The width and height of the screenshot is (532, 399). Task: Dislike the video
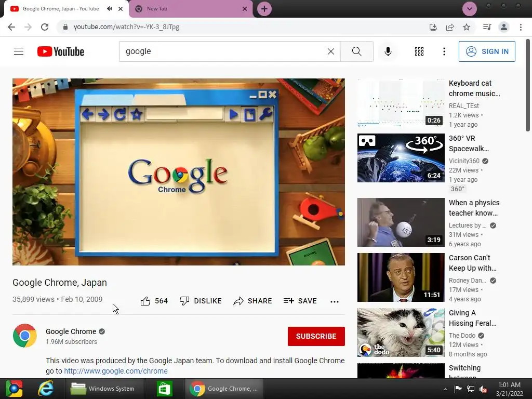(x=201, y=301)
